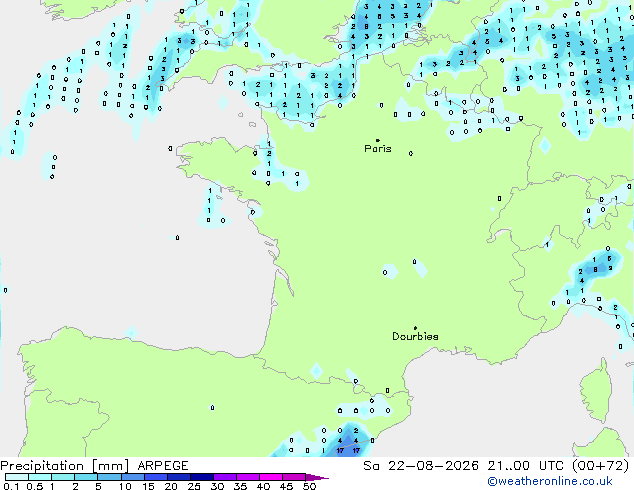
Task: Pick the 15–20 mm legend color
Action: [x=155, y=477]
